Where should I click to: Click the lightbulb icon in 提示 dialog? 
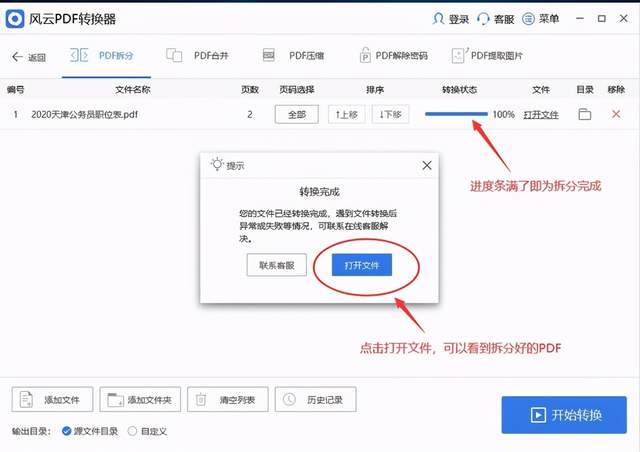click(x=217, y=164)
